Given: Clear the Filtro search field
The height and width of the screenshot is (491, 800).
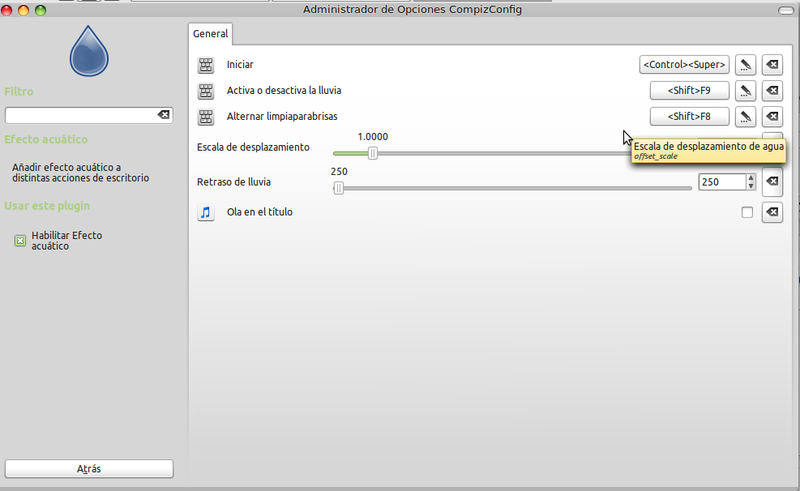Looking at the screenshot, I should pyautogui.click(x=164, y=116).
